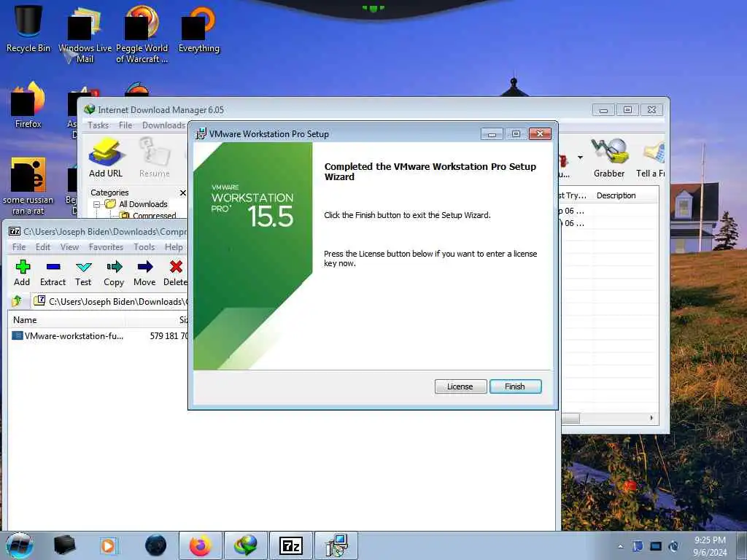The image size is (747, 560).
Task: Click the dark sphere icon in taskbar
Action: tap(156, 545)
